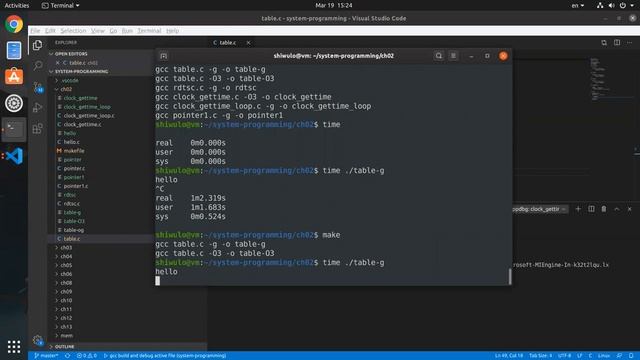Click Tab Size indicator in status bar

(x=540, y=356)
